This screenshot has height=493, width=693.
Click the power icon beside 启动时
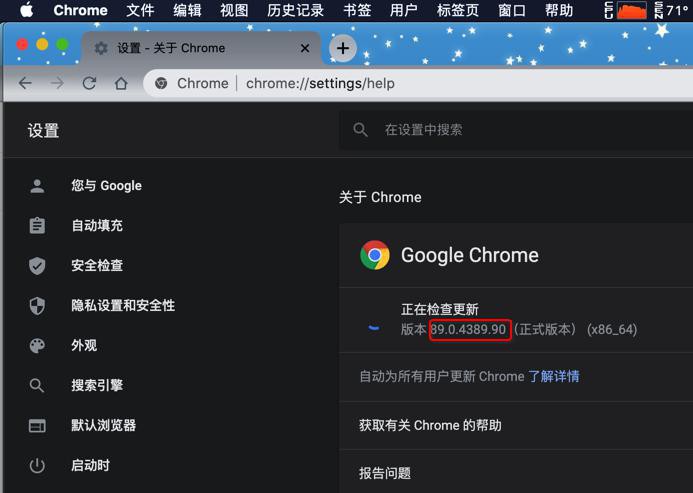[x=37, y=466]
